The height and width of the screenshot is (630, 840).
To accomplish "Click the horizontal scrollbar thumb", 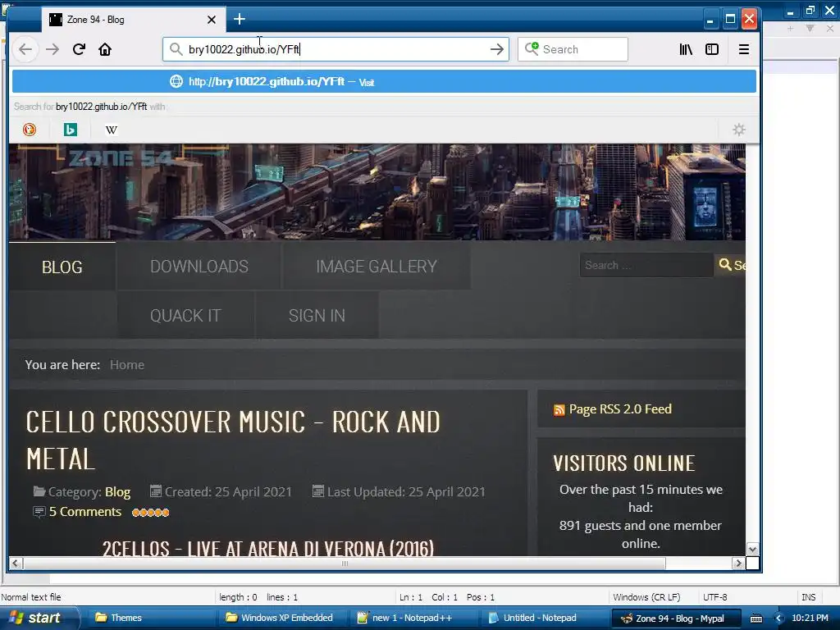I will [344, 563].
